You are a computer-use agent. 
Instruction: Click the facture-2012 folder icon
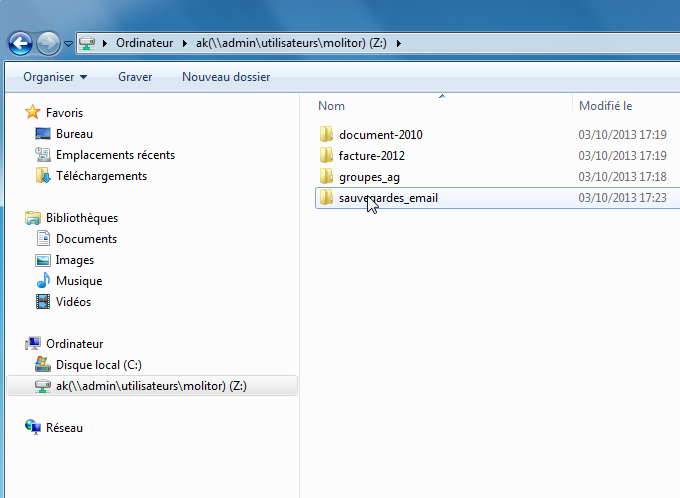pyautogui.click(x=326, y=155)
